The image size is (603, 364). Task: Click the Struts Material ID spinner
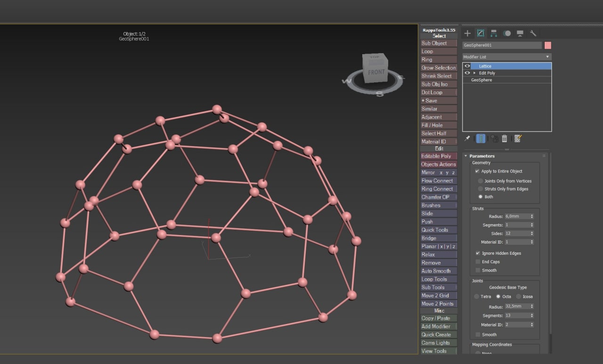click(x=532, y=242)
